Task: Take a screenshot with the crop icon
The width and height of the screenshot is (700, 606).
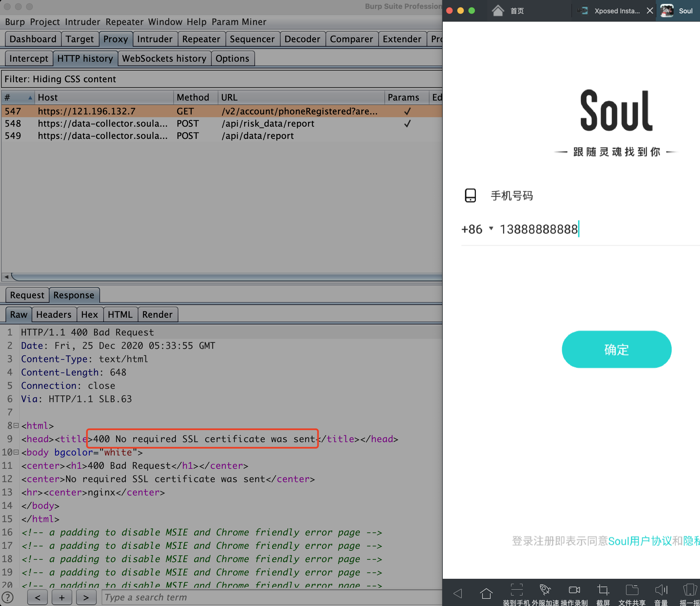Action: tap(603, 590)
